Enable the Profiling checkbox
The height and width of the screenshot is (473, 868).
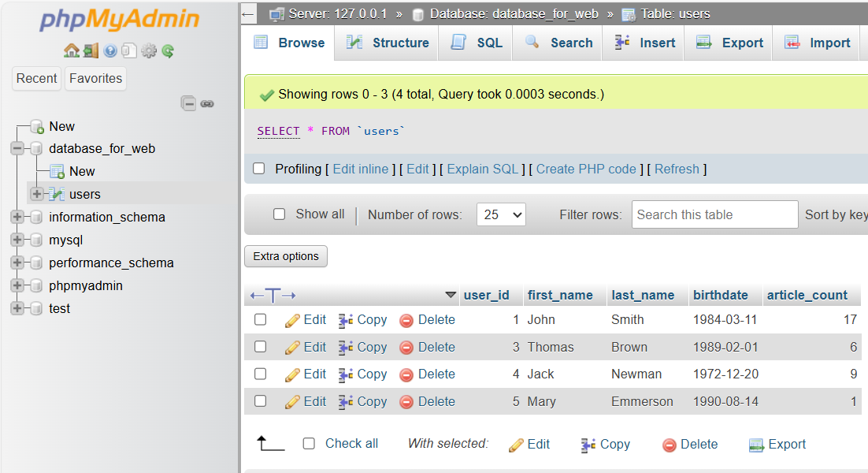pyautogui.click(x=258, y=169)
